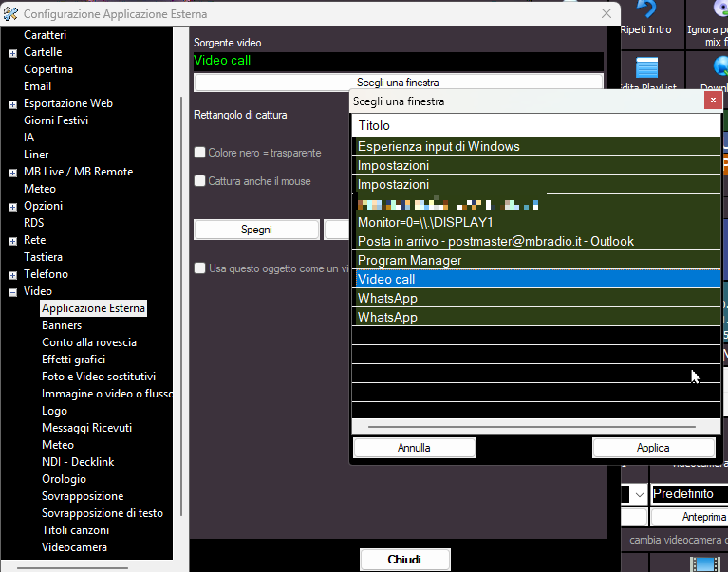Click the Sorgente video field showing Video call
Screen dimensions: 728x572
coord(399,61)
